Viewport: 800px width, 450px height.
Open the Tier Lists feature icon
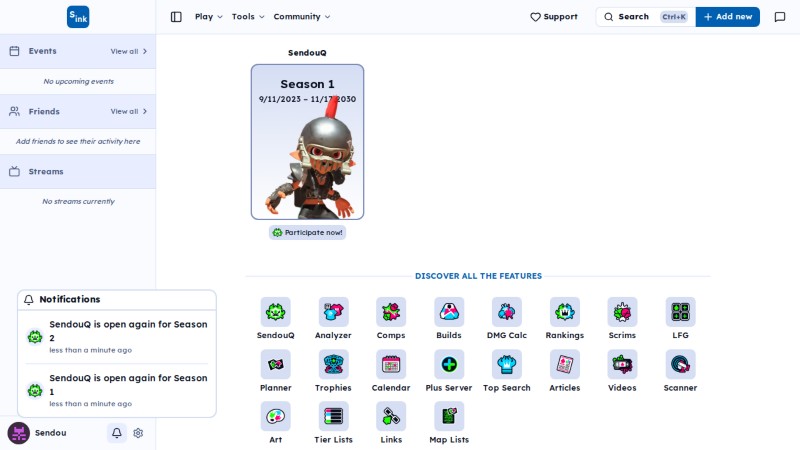(333, 416)
